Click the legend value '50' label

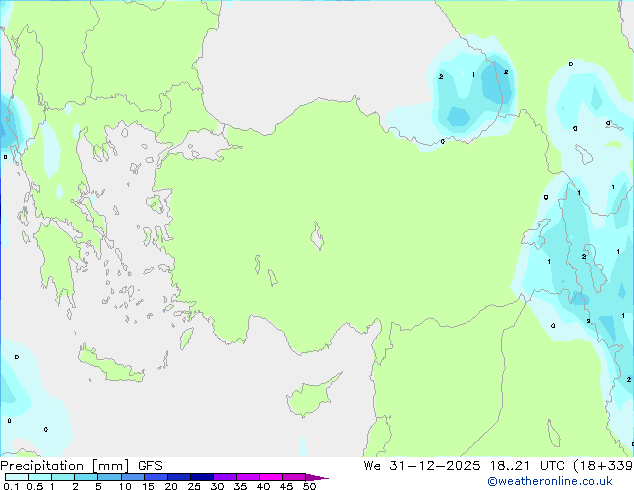309,486
